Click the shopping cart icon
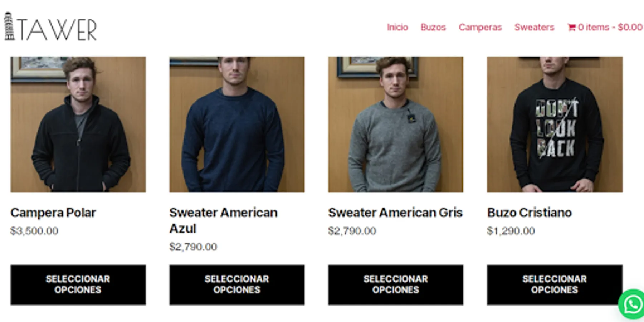 tap(571, 27)
